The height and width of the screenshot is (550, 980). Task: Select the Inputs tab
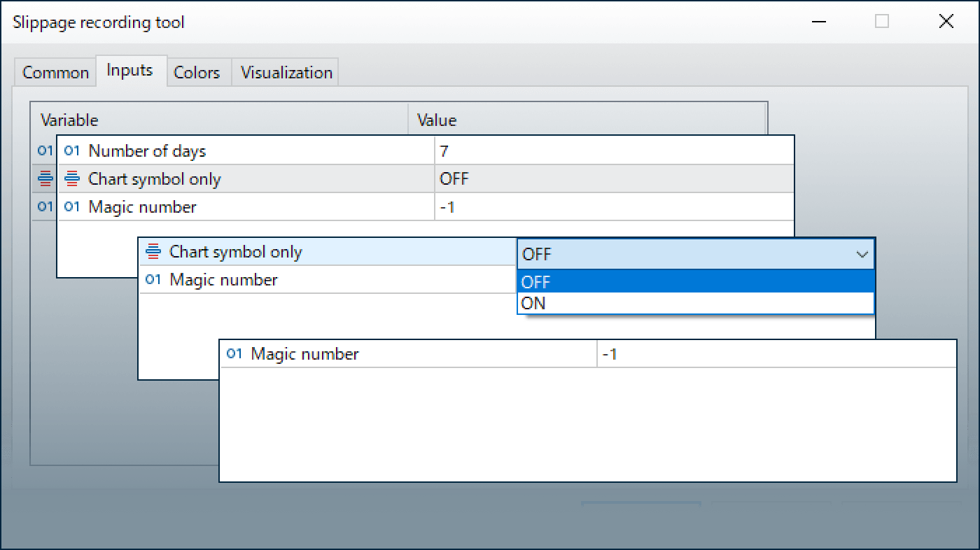pos(130,70)
